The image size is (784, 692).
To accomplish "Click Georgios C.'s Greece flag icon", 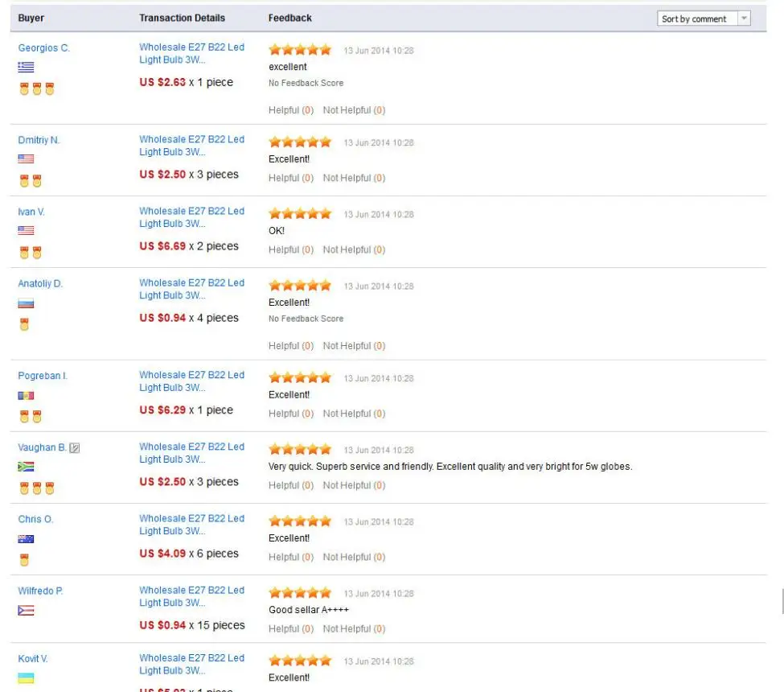I will (x=26, y=67).
